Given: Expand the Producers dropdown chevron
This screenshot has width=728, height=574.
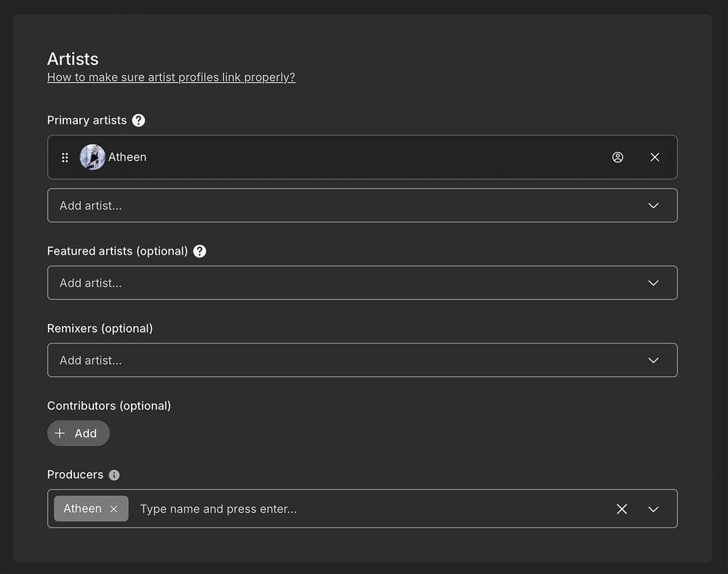Looking at the screenshot, I should [x=653, y=509].
